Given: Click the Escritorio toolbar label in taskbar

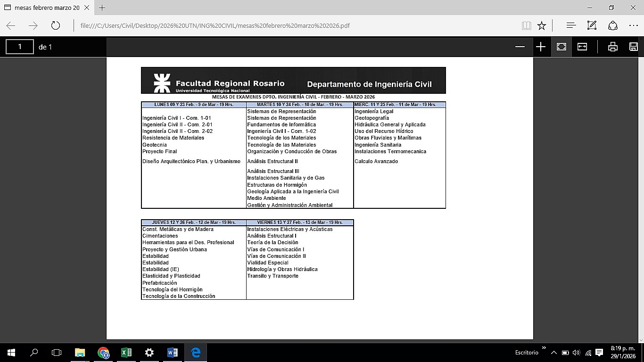Looking at the screenshot, I should click(x=527, y=353).
